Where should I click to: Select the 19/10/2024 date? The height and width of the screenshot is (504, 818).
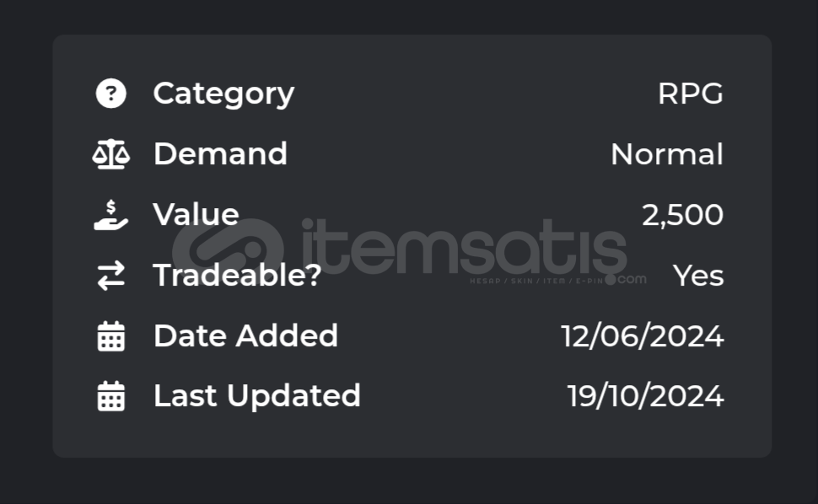pos(645,396)
